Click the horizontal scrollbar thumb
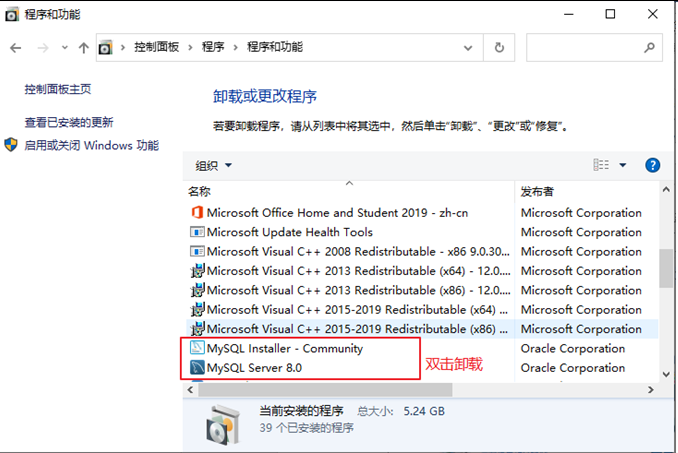Viewport: 678px width, 453px height. tap(325, 390)
